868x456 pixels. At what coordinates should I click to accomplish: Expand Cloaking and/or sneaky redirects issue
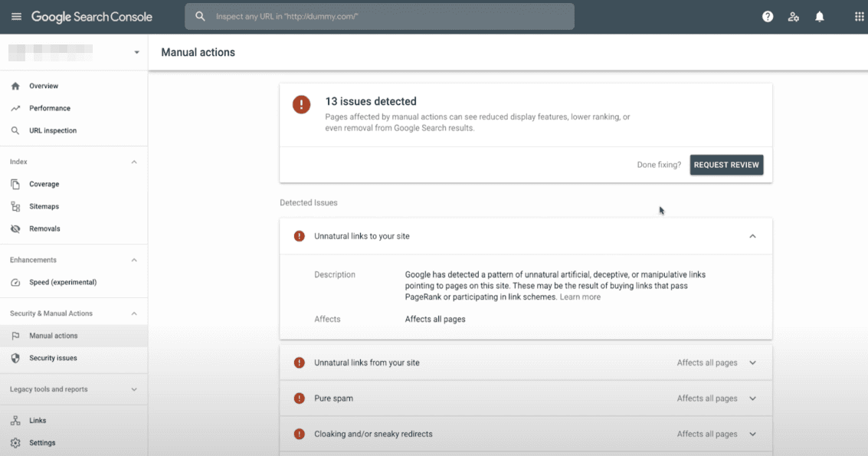[x=752, y=434]
